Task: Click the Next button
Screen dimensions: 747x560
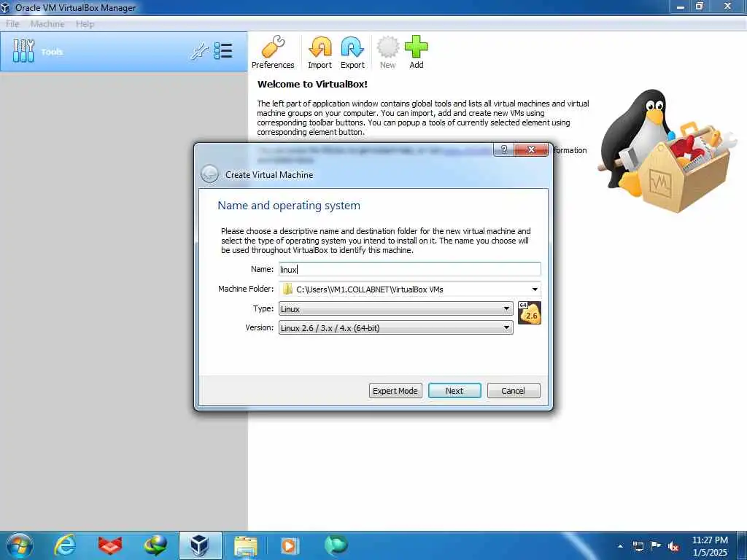Action: tap(454, 391)
